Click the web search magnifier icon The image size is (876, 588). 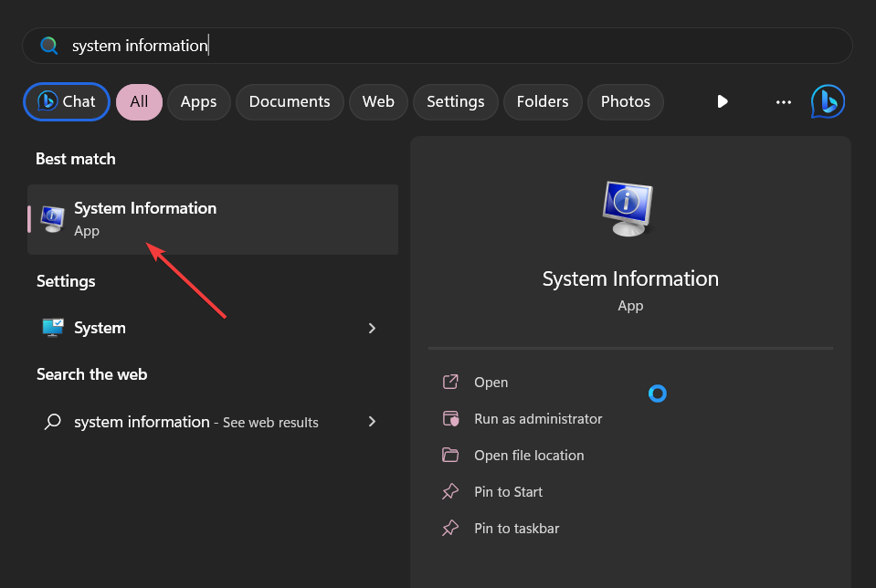[53, 422]
